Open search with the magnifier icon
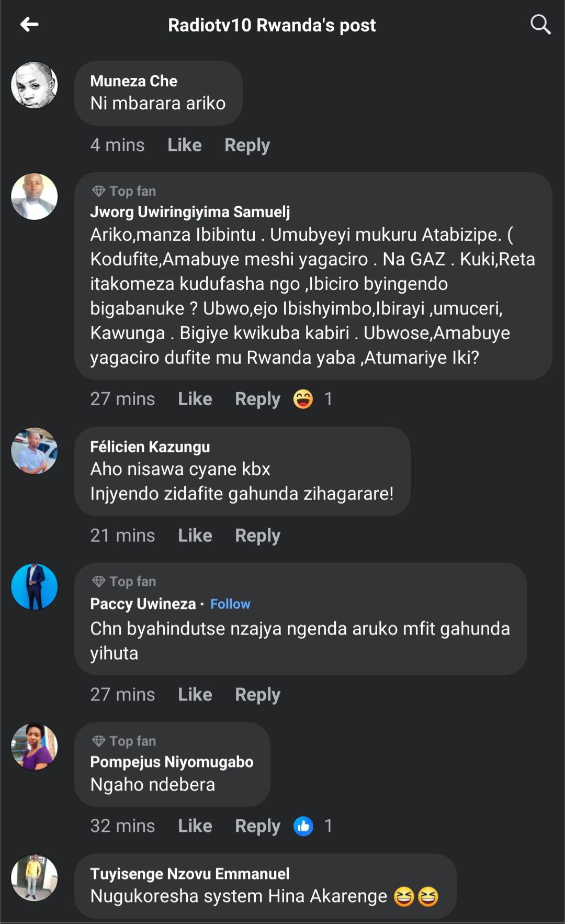 540,25
